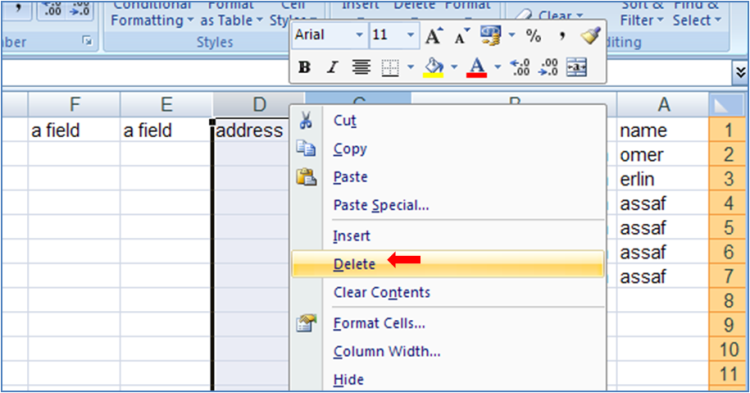Open the Arial font name dropdown
750x393 pixels.
click(x=359, y=35)
